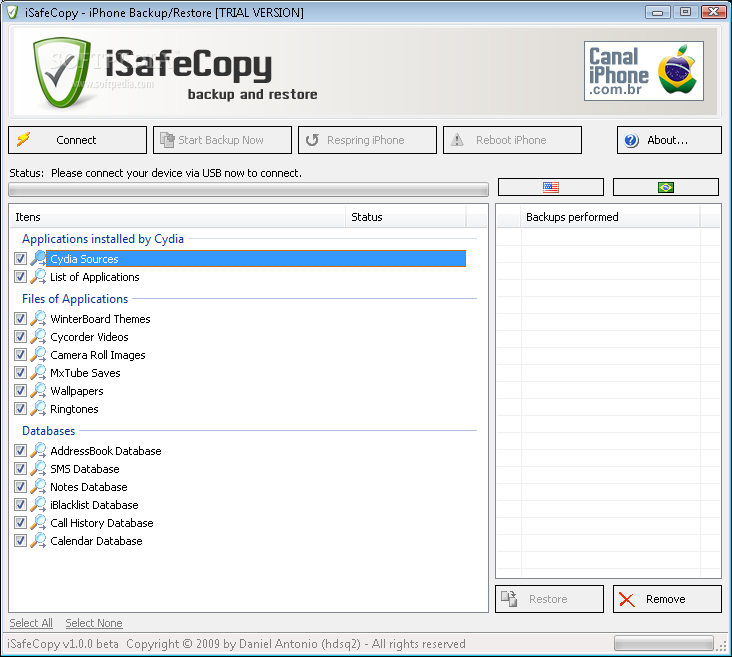Toggle the Cycorder Videos checkbox

20,336
